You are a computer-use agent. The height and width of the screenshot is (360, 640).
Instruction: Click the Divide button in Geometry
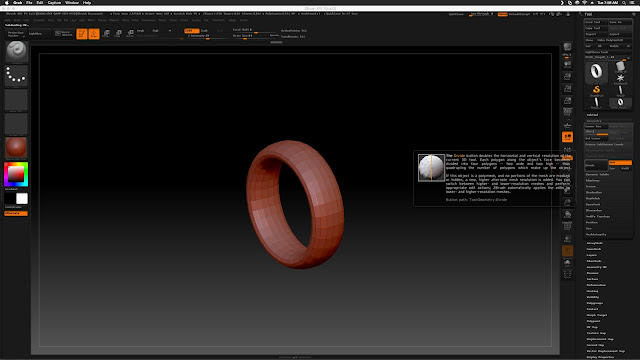(596, 165)
